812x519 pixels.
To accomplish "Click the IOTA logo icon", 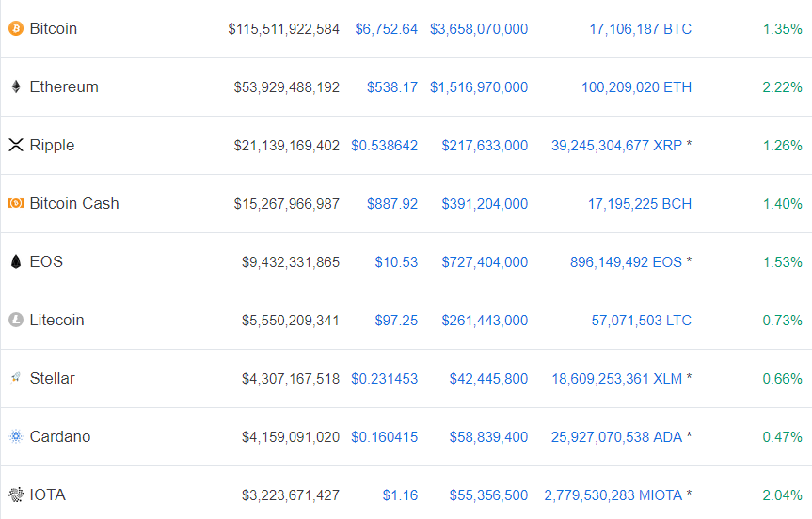I will click(x=16, y=495).
